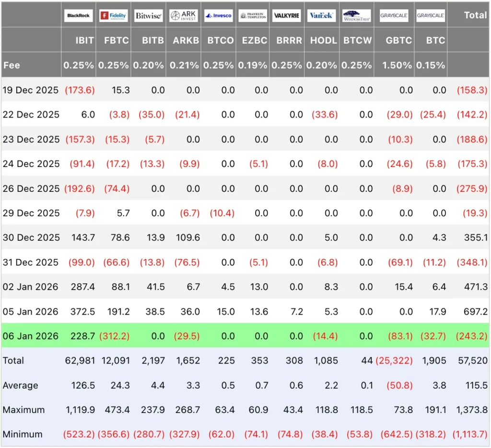
Task: Click the (158.3) total cell
Action: [x=472, y=90]
